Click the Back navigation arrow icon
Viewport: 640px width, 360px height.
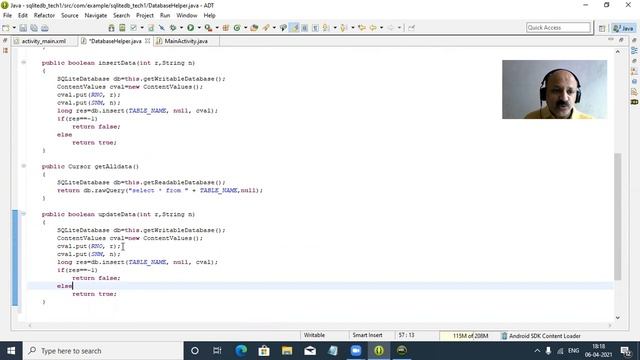coord(373,28)
